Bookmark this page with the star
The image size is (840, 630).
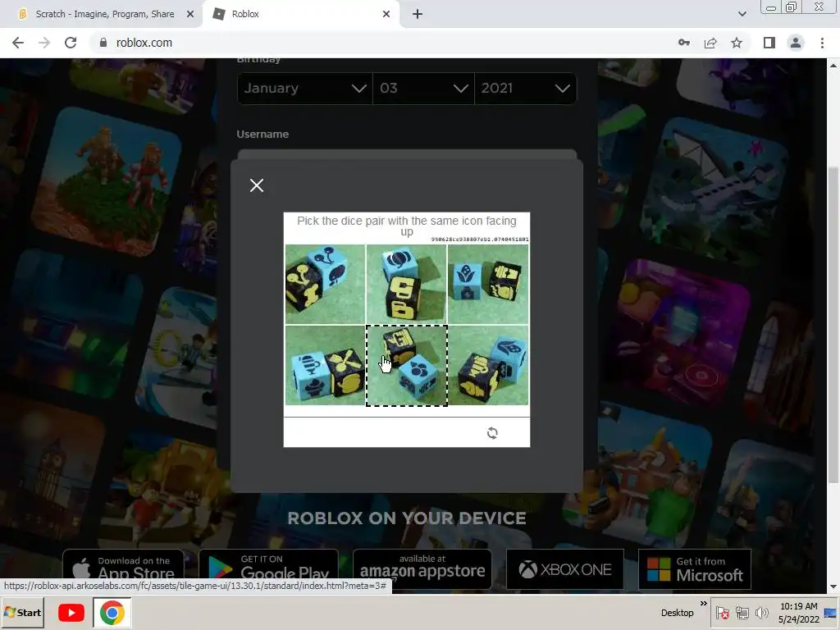pyautogui.click(x=737, y=43)
